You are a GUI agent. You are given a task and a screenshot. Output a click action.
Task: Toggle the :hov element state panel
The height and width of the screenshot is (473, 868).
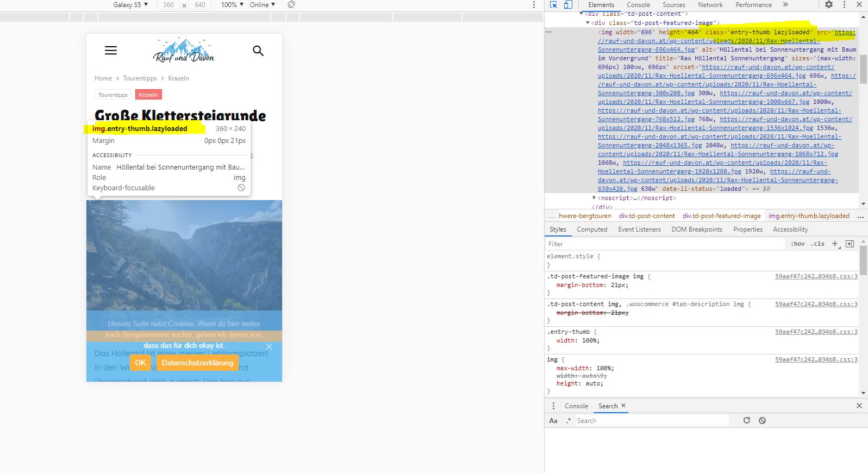click(x=797, y=244)
